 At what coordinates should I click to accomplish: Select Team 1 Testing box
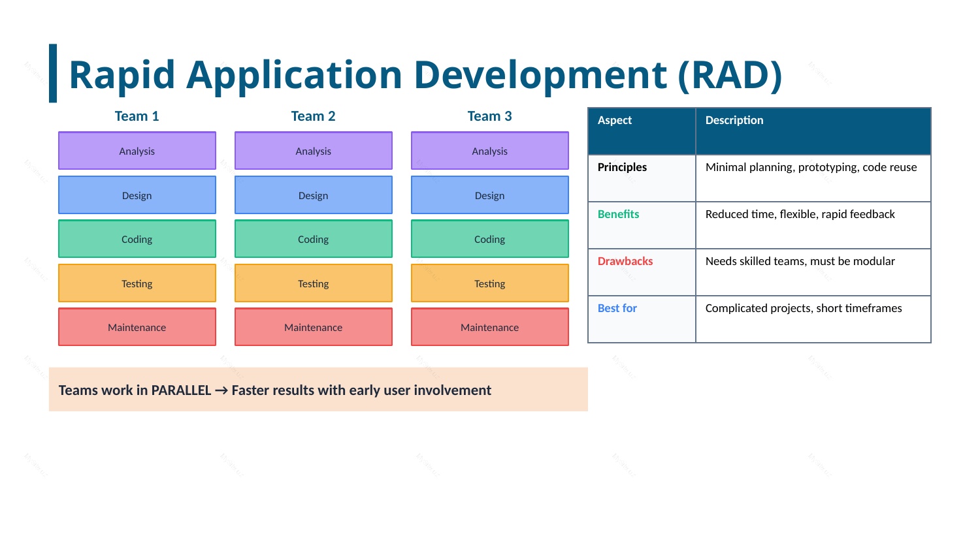click(137, 283)
